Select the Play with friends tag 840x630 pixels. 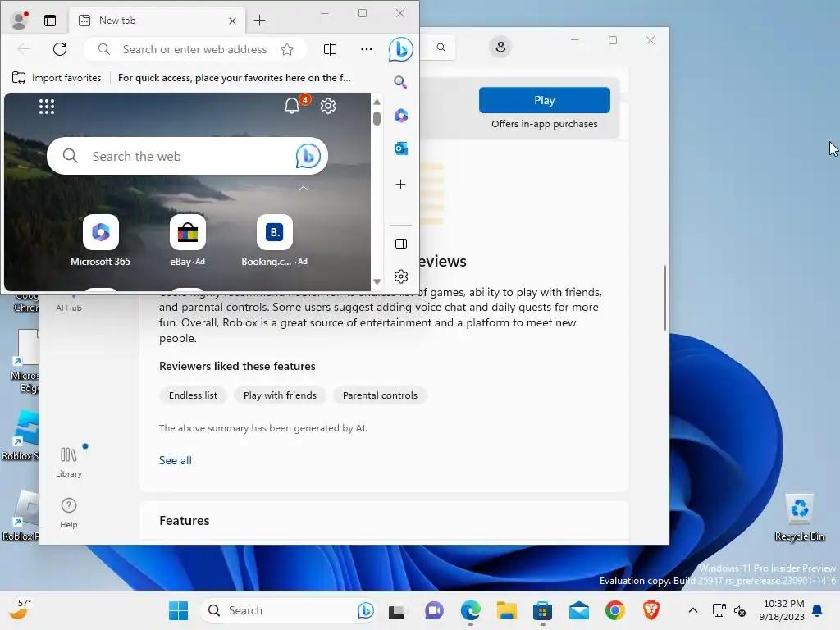click(x=280, y=395)
